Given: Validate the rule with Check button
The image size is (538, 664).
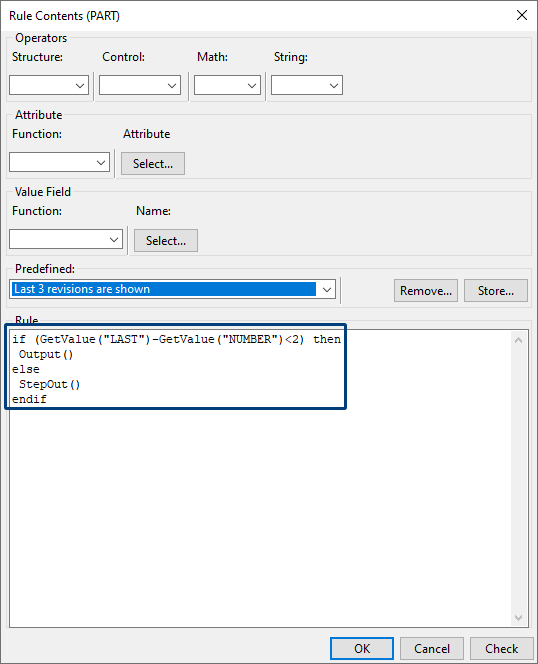Looking at the screenshot, I should 502,648.
